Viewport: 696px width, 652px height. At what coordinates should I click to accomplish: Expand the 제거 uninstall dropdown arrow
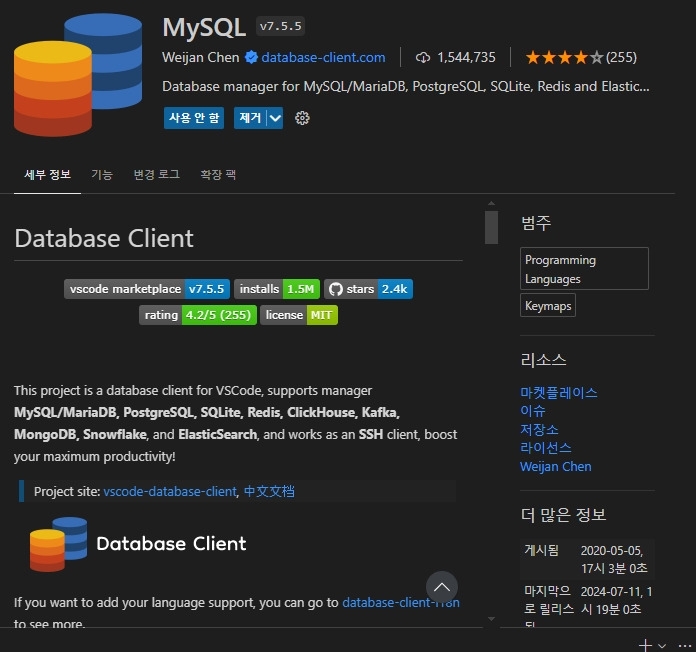tap(275, 118)
